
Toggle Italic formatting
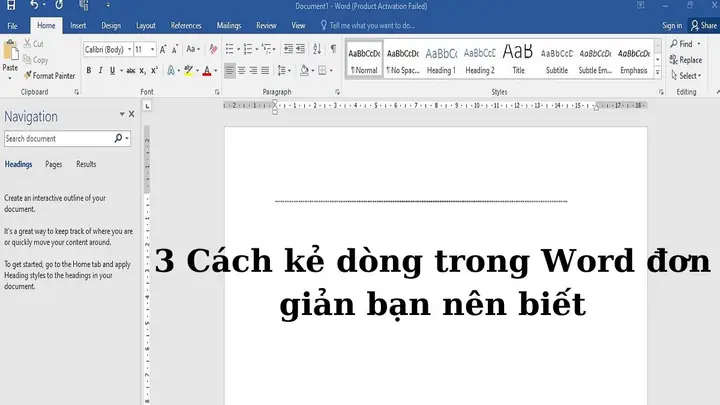[x=100, y=70]
